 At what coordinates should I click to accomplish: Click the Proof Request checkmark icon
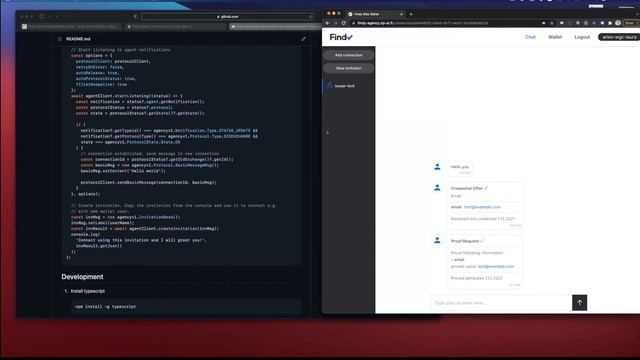[482, 241]
